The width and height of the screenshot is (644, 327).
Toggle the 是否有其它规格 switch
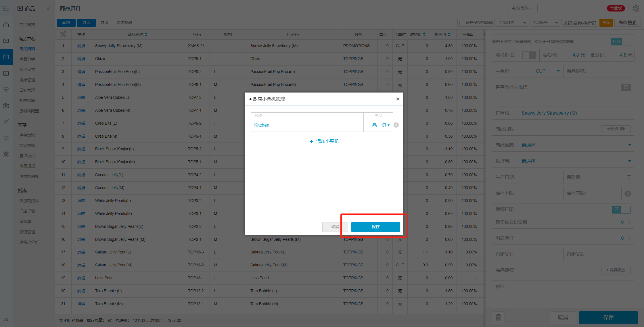pyautogui.click(x=621, y=87)
